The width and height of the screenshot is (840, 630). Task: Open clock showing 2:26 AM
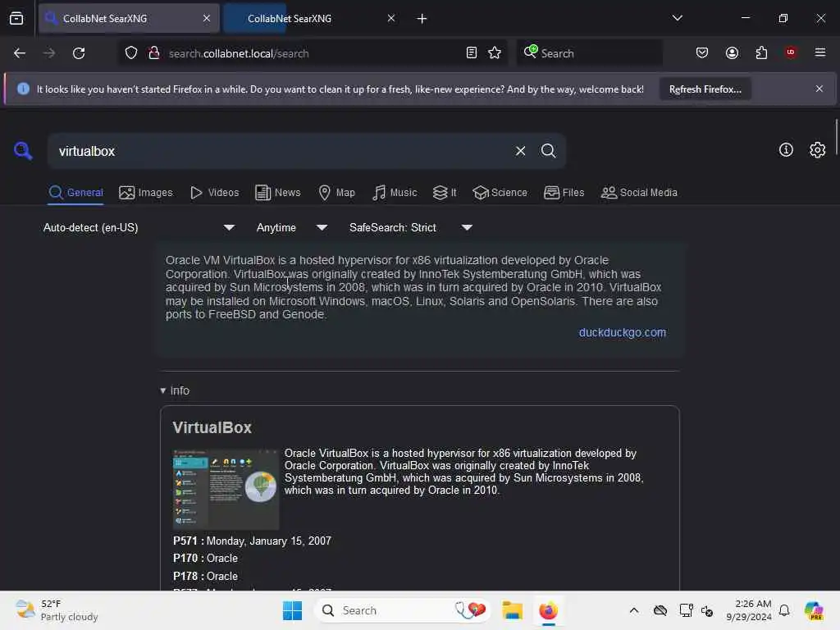click(749, 610)
